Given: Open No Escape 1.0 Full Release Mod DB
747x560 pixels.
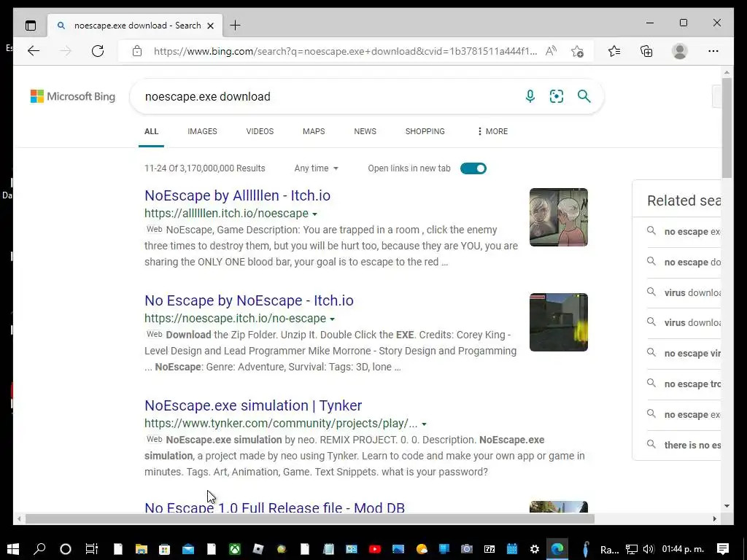Looking at the screenshot, I should [x=274, y=507].
